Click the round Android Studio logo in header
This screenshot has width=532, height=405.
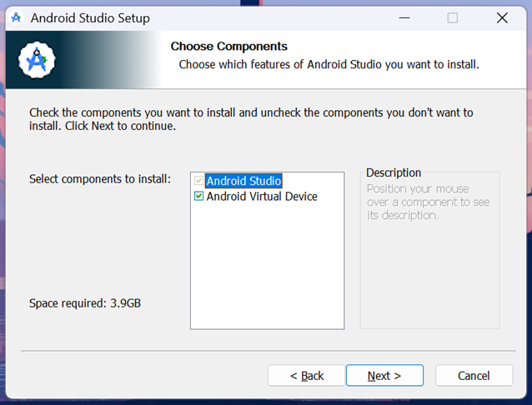click(37, 60)
